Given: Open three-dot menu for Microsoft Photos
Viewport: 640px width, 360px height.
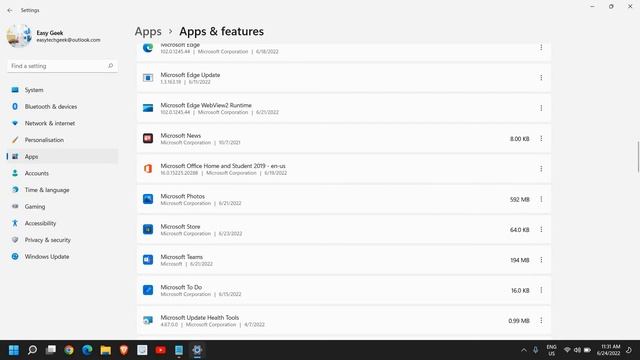Looking at the screenshot, I should point(541,199).
